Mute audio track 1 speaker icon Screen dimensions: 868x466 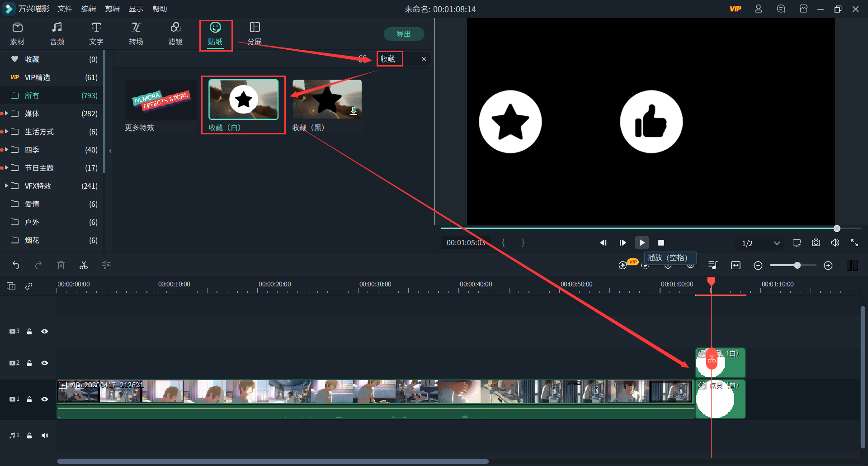click(x=45, y=435)
